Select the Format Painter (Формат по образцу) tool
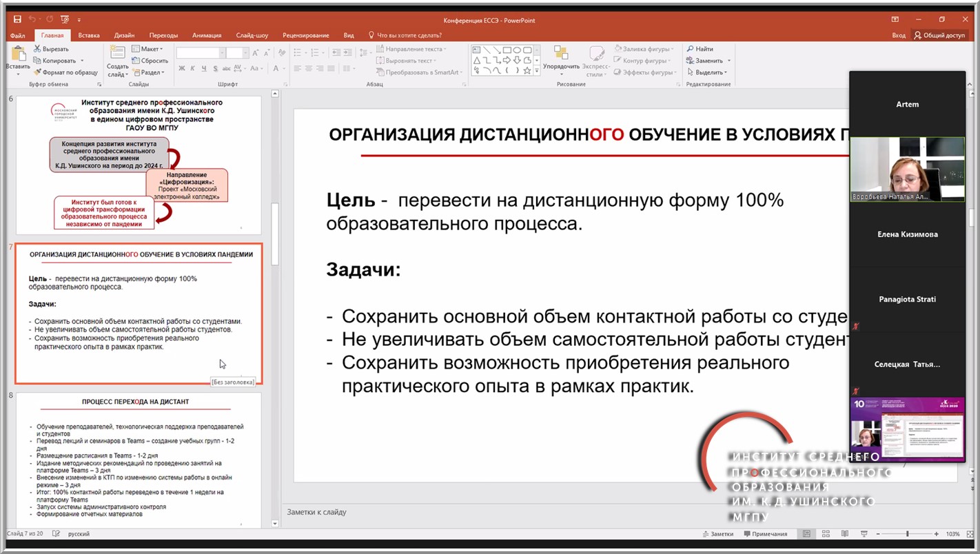 coord(37,72)
